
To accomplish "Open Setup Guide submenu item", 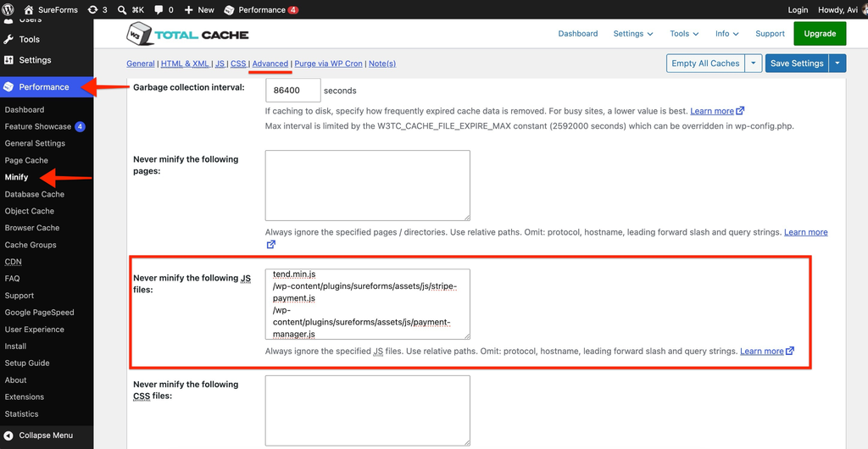I will [27, 363].
